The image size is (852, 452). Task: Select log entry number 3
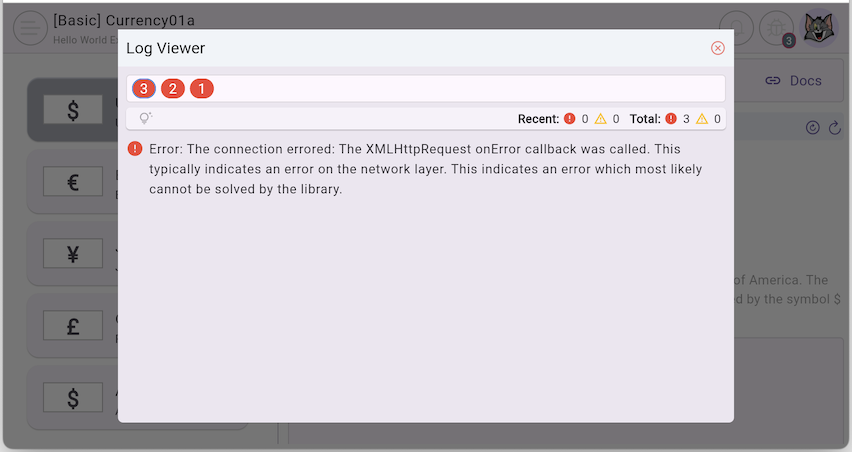click(144, 89)
